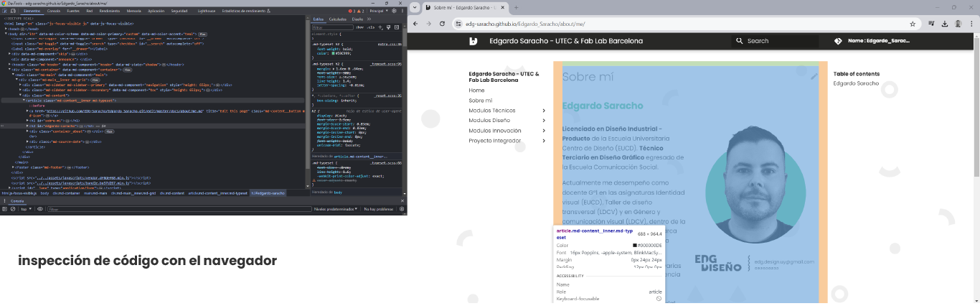Clear the console with the ban icon

pos(13,209)
